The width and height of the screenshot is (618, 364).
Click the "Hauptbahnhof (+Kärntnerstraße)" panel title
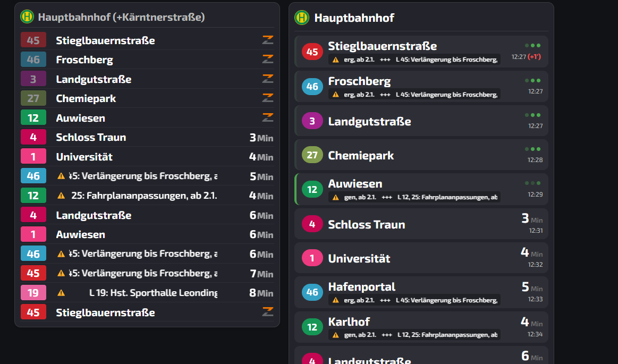[121, 17]
